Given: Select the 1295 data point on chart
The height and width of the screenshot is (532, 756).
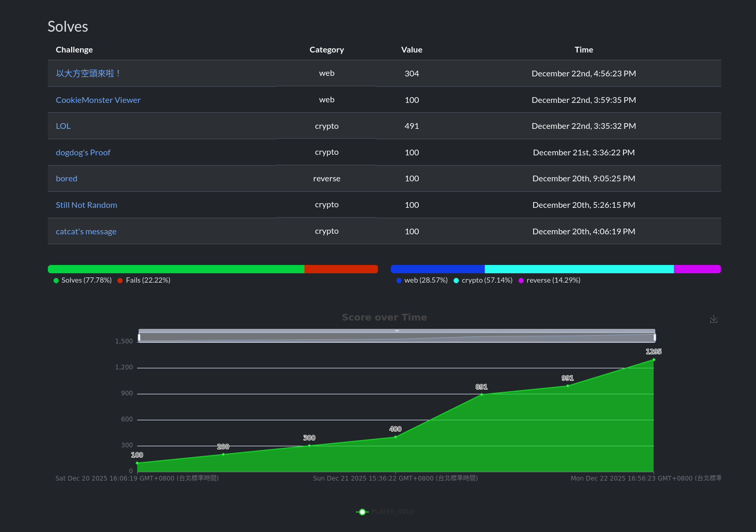Looking at the screenshot, I should pyautogui.click(x=654, y=360).
